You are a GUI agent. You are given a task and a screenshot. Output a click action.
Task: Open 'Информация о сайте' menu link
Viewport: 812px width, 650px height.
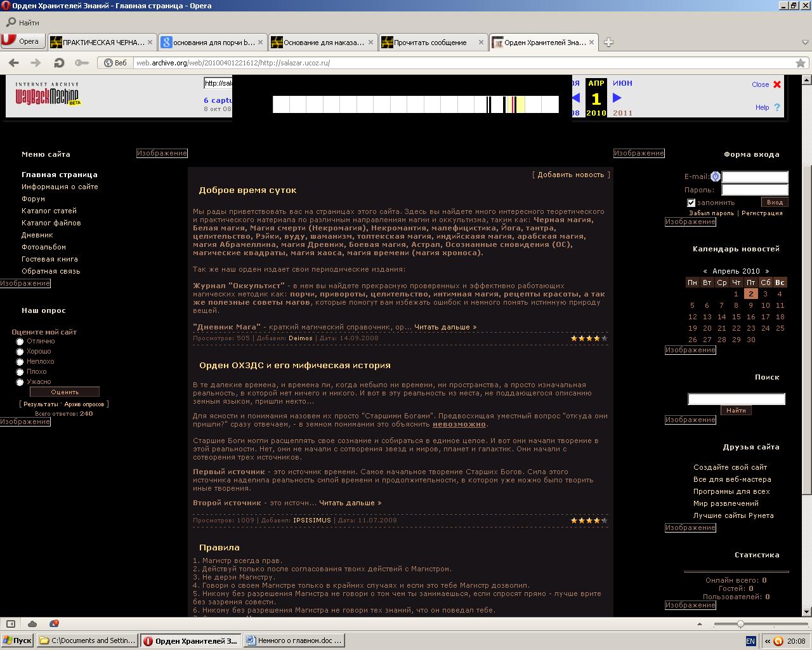click(x=60, y=187)
